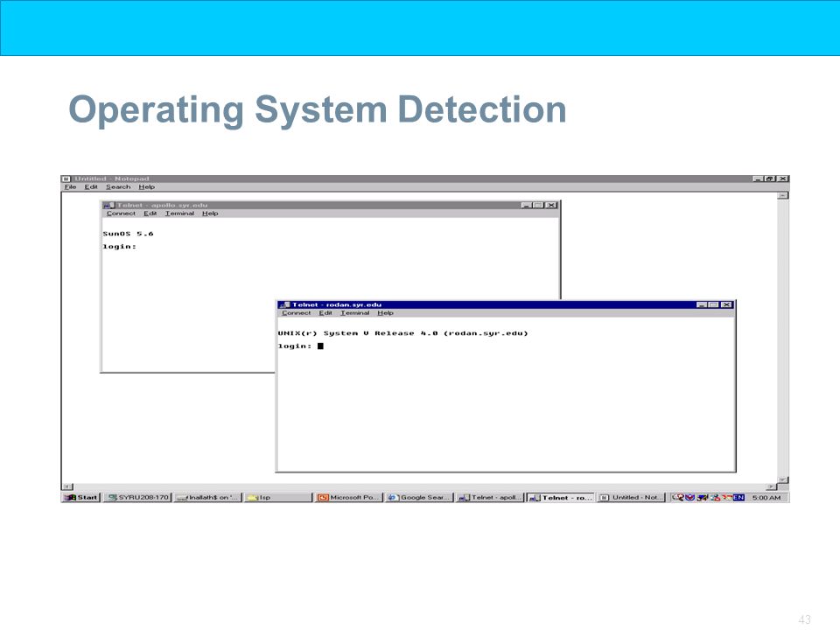The height and width of the screenshot is (630, 840).
Task: Switch to Untitled - Notepad taskbar button
Action: (631, 497)
